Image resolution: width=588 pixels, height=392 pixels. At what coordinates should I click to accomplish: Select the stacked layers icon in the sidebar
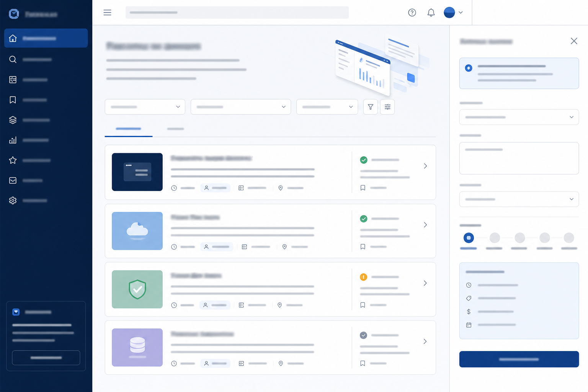click(13, 120)
